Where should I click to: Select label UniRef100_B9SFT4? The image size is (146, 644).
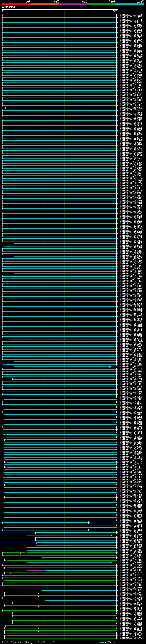point(131,70)
